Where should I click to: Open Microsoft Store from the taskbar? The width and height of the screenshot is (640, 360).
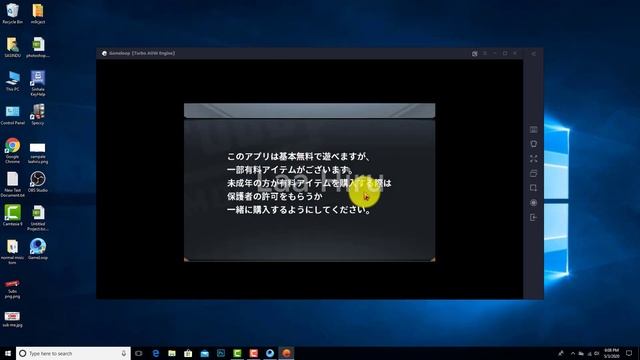[188, 353]
